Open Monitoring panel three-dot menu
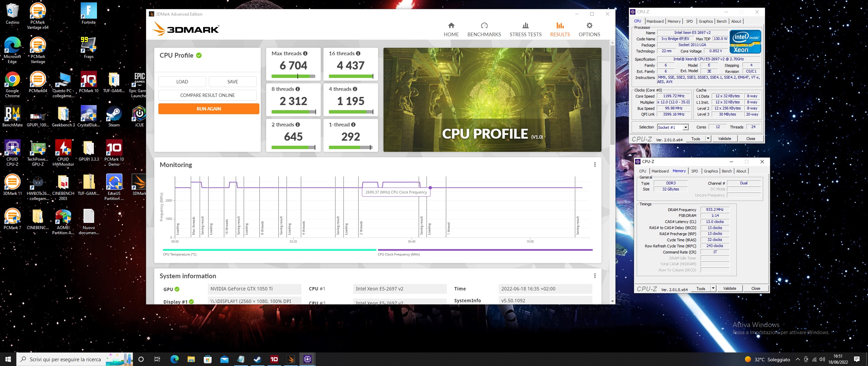This screenshot has width=868, height=366. coord(595,165)
